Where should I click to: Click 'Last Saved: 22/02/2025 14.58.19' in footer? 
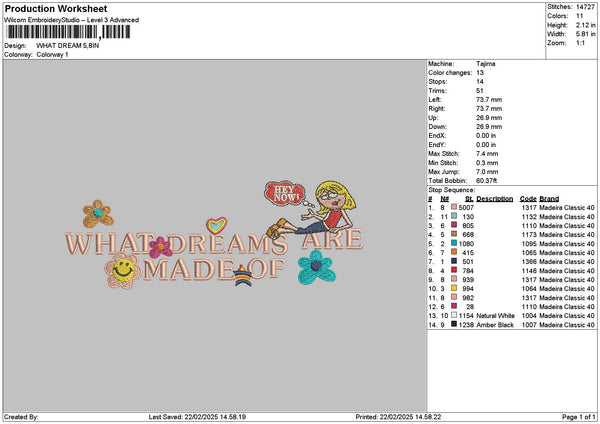tap(197, 417)
